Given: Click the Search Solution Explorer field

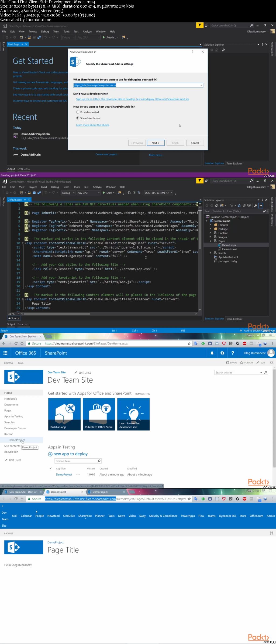Looking at the screenshot, I should coord(233,211).
